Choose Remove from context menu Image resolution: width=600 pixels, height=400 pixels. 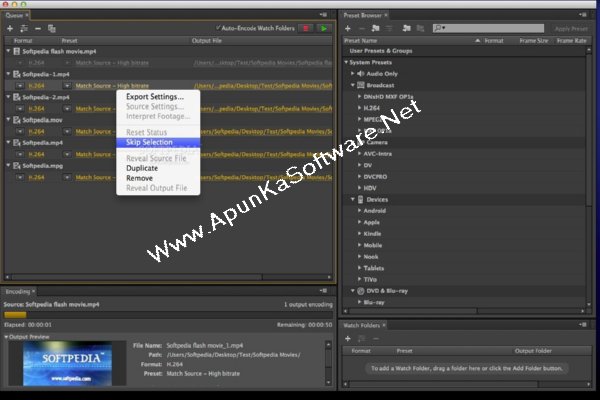[x=139, y=178]
